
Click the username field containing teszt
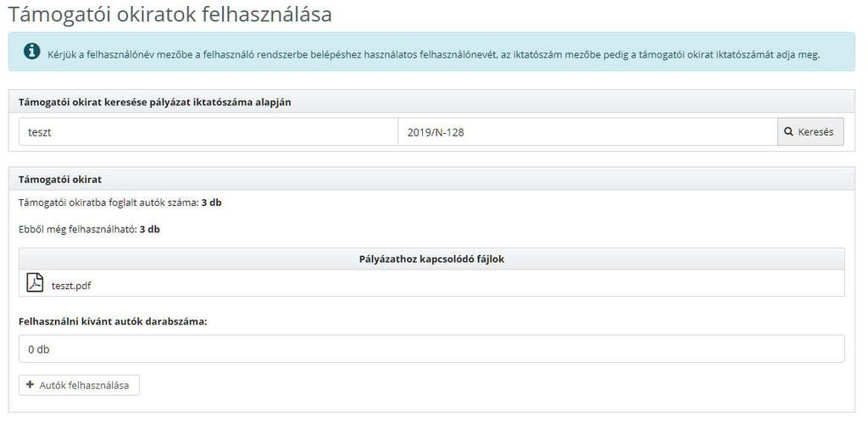pyautogui.click(x=209, y=131)
